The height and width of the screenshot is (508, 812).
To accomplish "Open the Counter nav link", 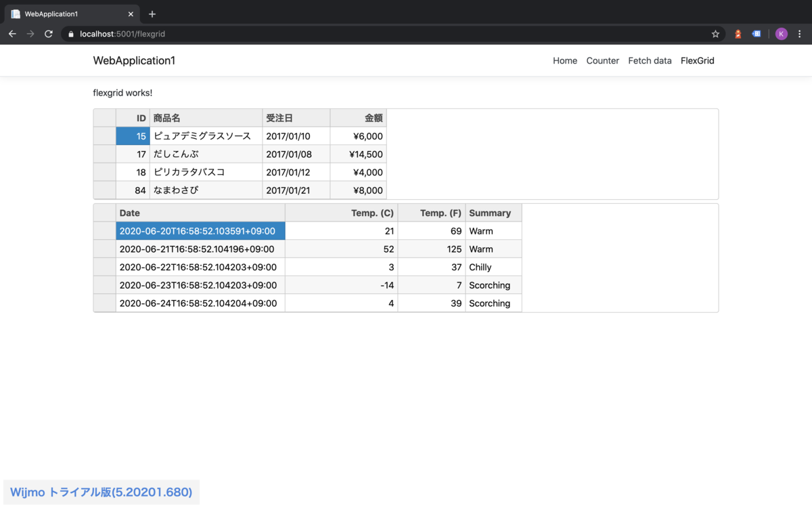I will (x=603, y=60).
